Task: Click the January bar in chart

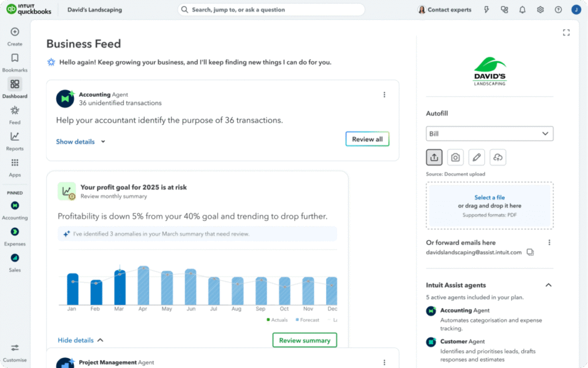Action: [72, 289]
